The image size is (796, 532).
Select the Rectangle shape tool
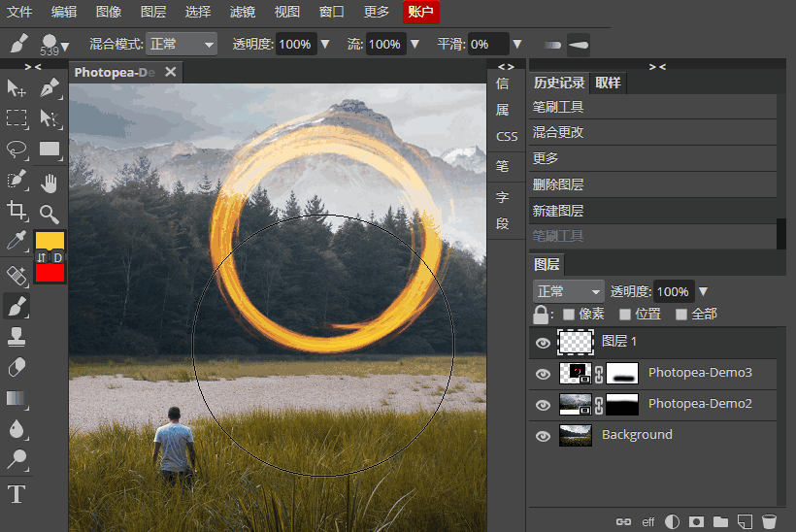[50, 150]
